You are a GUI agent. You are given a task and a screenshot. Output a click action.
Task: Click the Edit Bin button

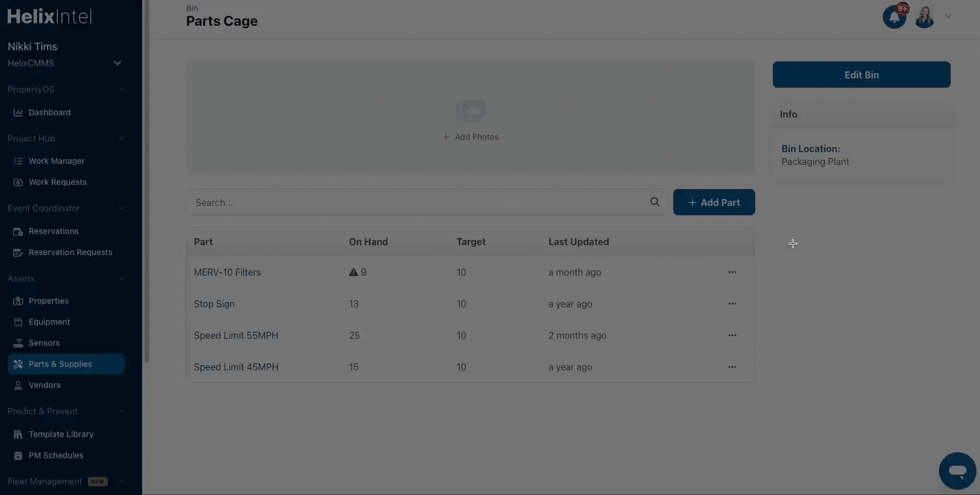click(862, 75)
